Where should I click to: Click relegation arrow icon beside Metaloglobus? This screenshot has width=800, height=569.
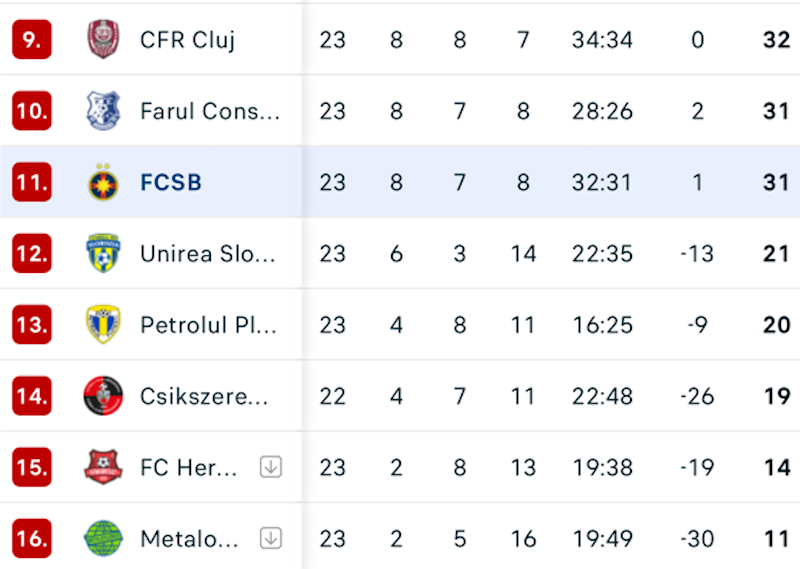271,539
